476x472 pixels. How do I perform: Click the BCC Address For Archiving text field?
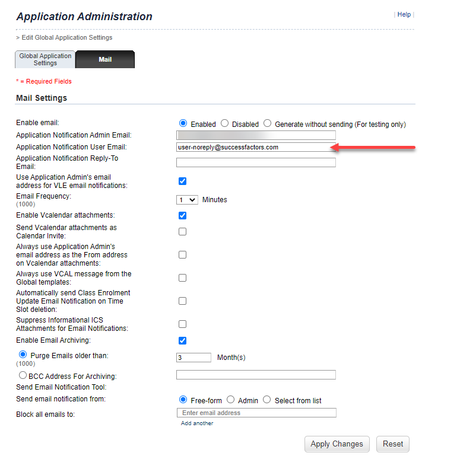[256, 375]
